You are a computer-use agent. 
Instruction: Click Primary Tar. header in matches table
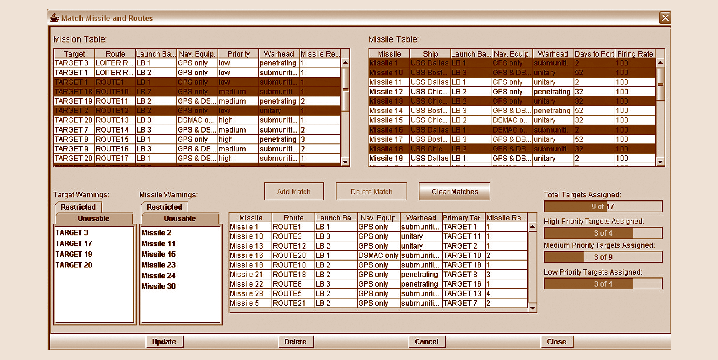pos(463,218)
